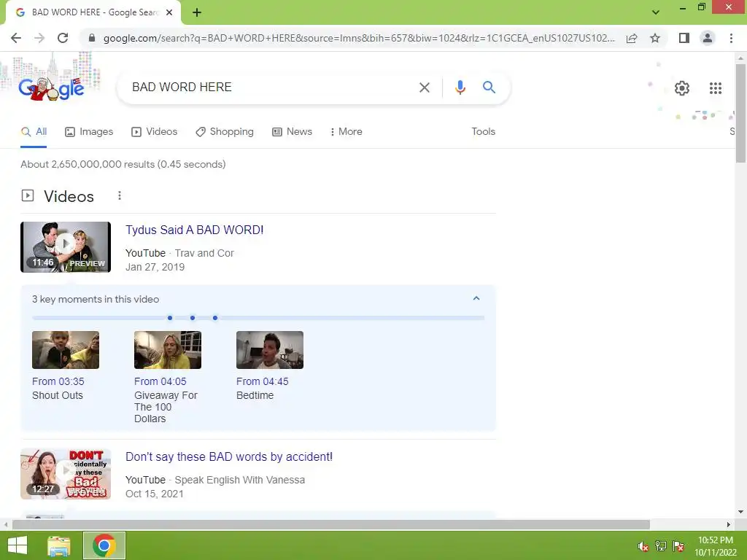The height and width of the screenshot is (560, 747).
Task: Click From 04:05 timestamp link
Action: click(x=160, y=382)
